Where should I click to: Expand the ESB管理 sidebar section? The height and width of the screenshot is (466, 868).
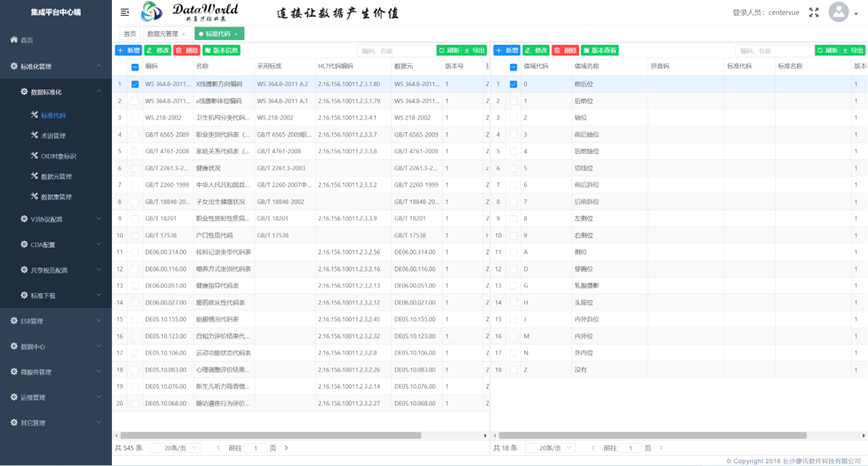[x=99, y=320]
